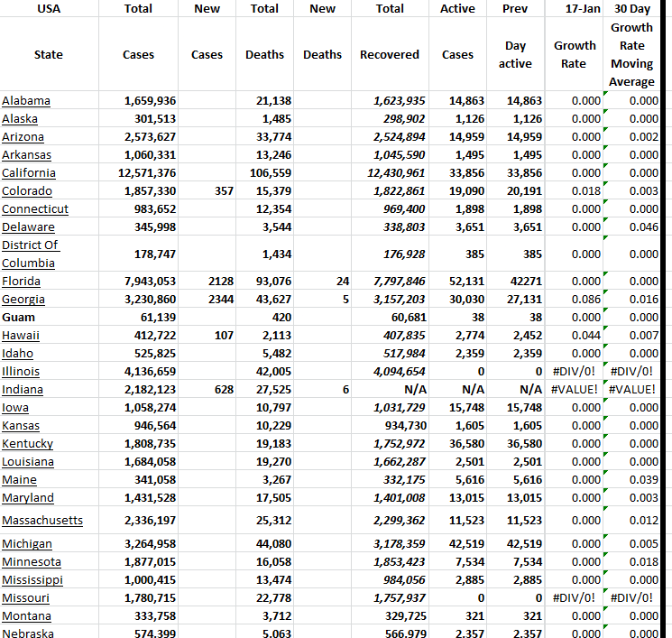The height and width of the screenshot is (638, 672).
Task: Follow the Florida state link
Action: tap(22, 281)
